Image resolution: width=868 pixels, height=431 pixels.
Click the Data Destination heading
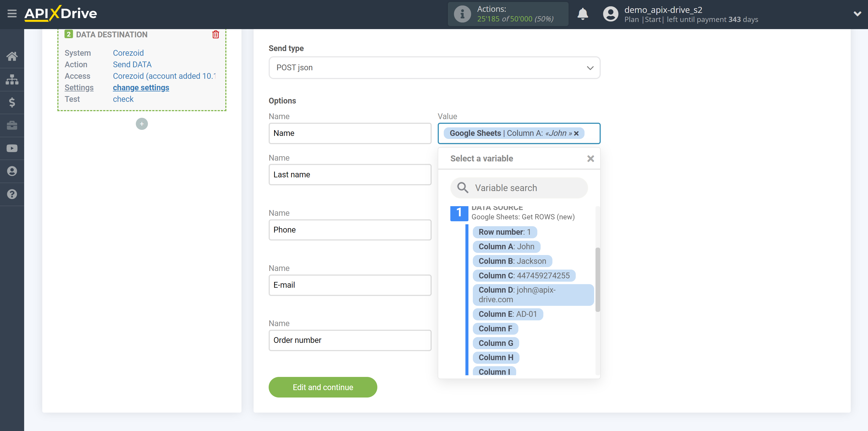pyautogui.click(x=111, y=34)
